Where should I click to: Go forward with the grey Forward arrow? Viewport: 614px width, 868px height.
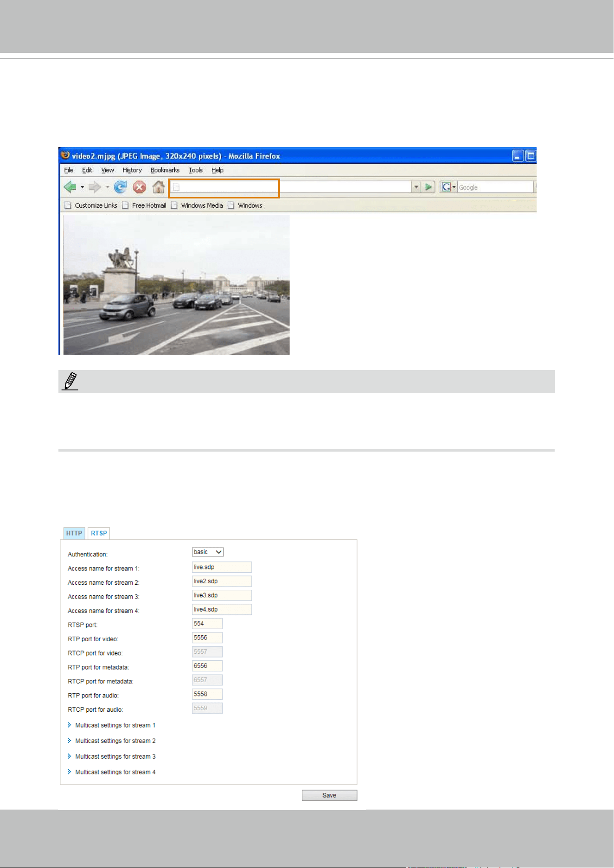95,187
